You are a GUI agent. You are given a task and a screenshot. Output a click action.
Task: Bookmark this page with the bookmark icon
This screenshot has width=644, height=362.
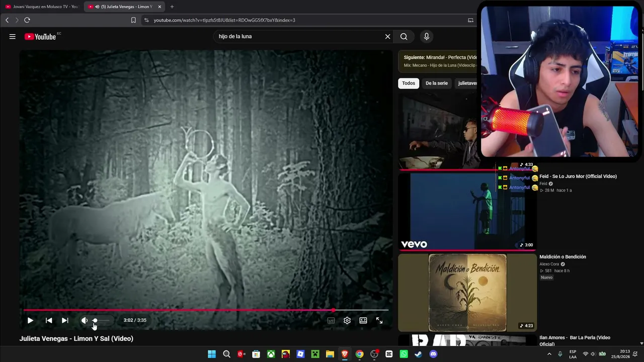pos(133,20)
